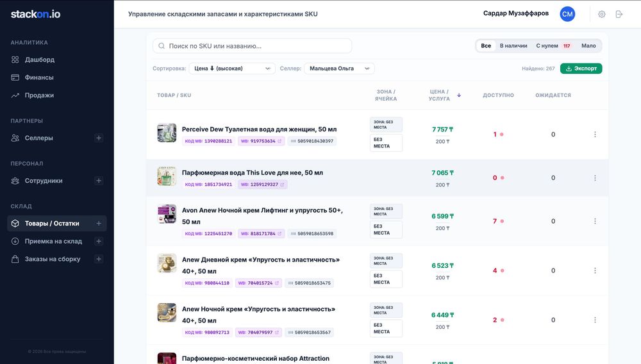Screen dimensions: 641x364
Task: Click the price column sort arrow
Action: [459, 95]
